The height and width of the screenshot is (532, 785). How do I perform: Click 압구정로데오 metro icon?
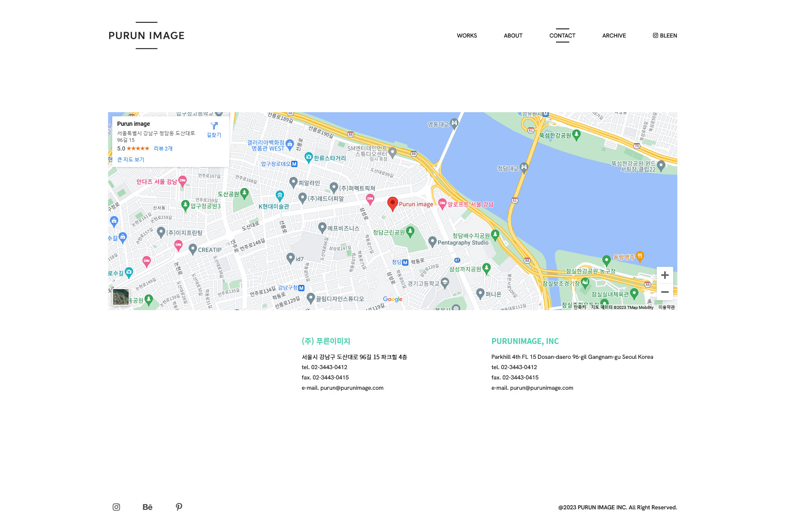point(294,164)
